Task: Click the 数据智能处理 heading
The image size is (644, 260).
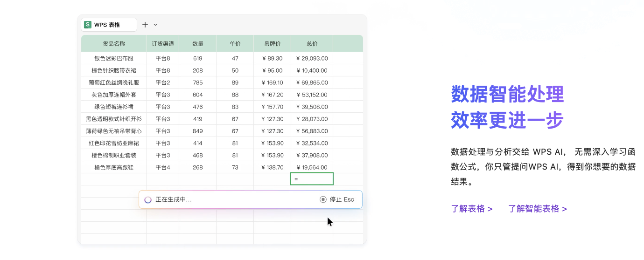Action: point(508,95)
